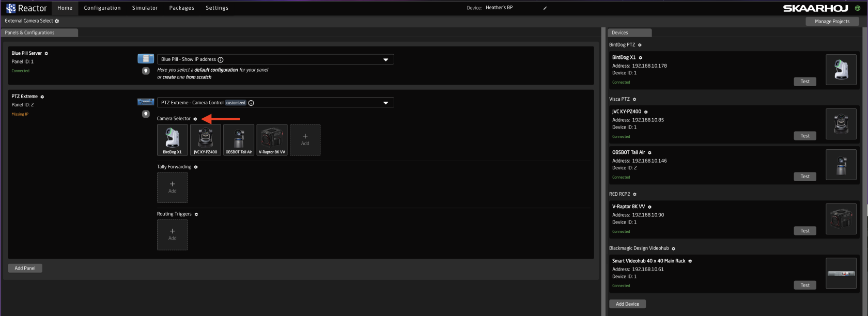Test the JVC KY-PZ400 connection
Screen dimensions: 868x316
pos(805,136)
